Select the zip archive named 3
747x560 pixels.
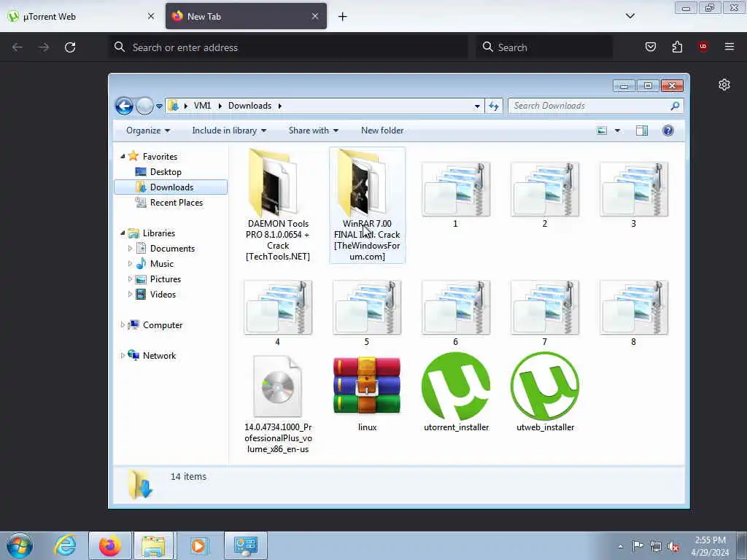tap(634, 195)
